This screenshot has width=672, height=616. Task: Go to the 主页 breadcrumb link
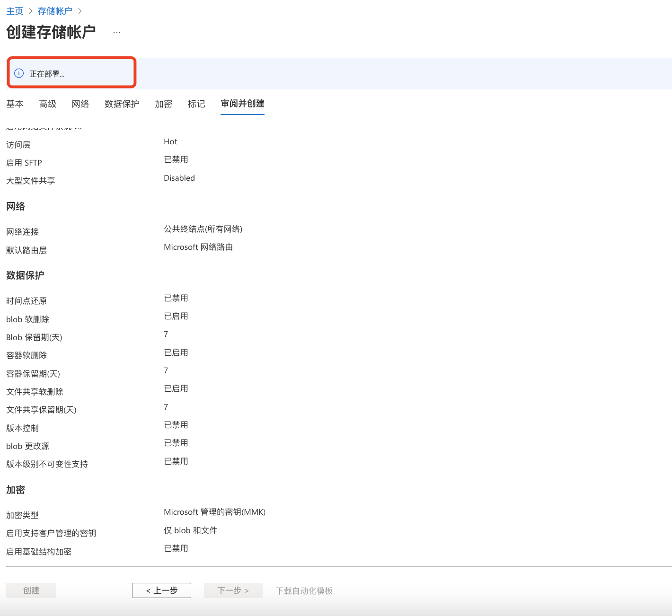[15, 11]
